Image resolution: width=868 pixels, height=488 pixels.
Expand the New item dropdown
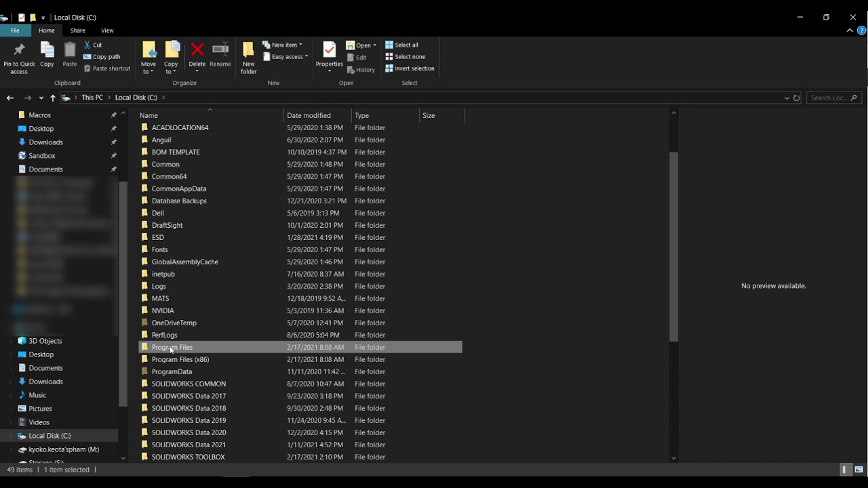pos(282,45)
